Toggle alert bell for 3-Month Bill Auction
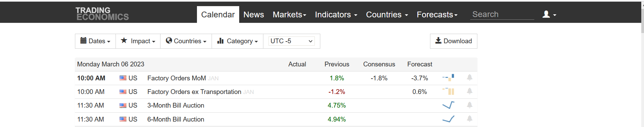 pos(470,105)
